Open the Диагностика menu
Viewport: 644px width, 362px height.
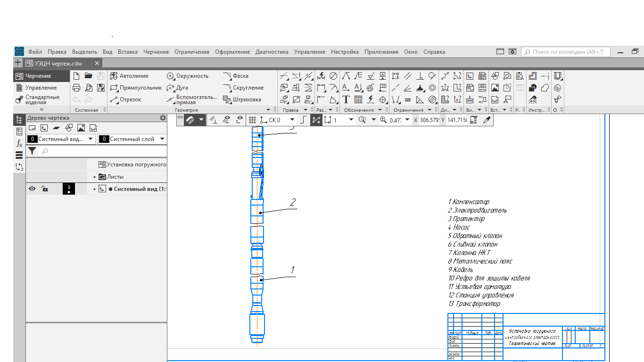click(272, 52)
